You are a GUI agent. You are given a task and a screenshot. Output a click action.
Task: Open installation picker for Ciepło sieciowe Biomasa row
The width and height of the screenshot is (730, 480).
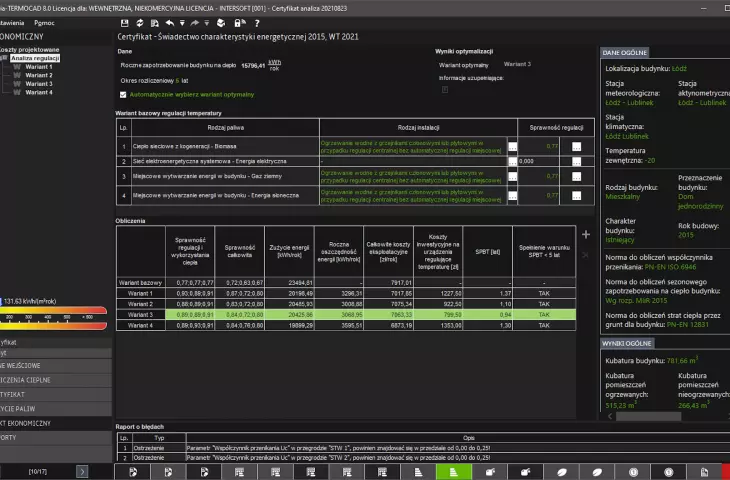[x=512, y=147]
